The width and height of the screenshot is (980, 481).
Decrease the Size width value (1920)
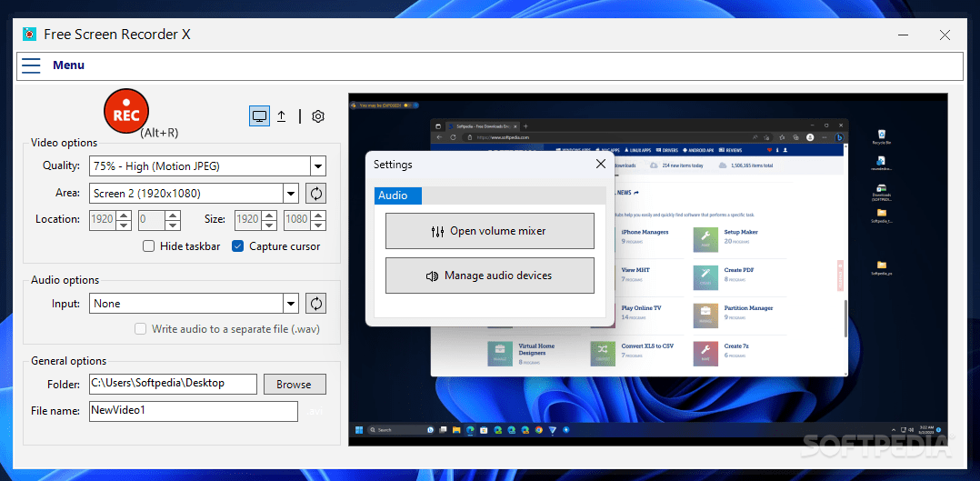(269, 225)
